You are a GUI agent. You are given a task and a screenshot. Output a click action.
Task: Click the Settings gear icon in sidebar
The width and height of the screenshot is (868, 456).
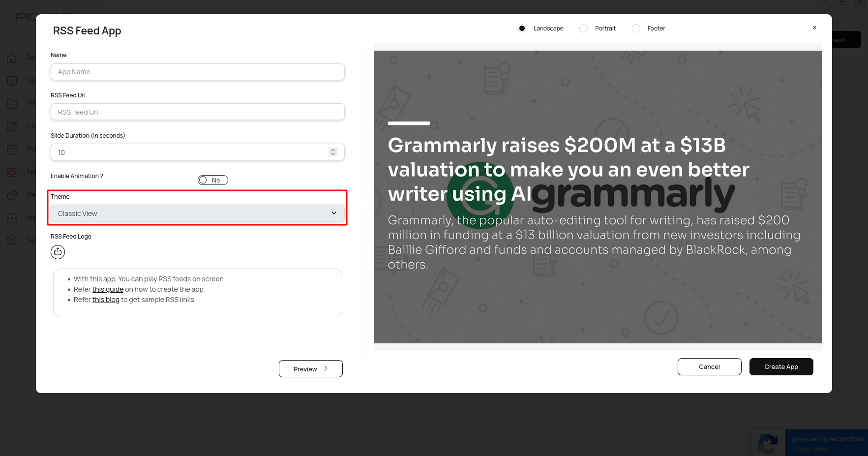(12, 240)
